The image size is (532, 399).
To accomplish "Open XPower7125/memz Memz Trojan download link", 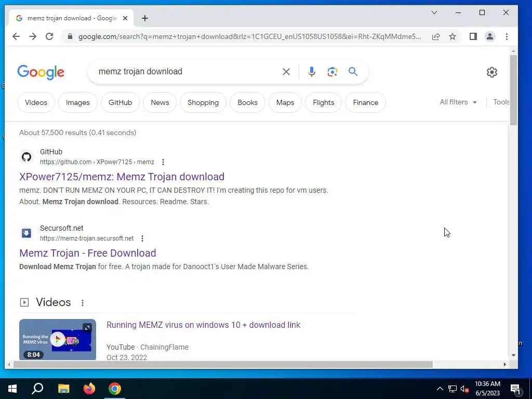I will point(122,177).
